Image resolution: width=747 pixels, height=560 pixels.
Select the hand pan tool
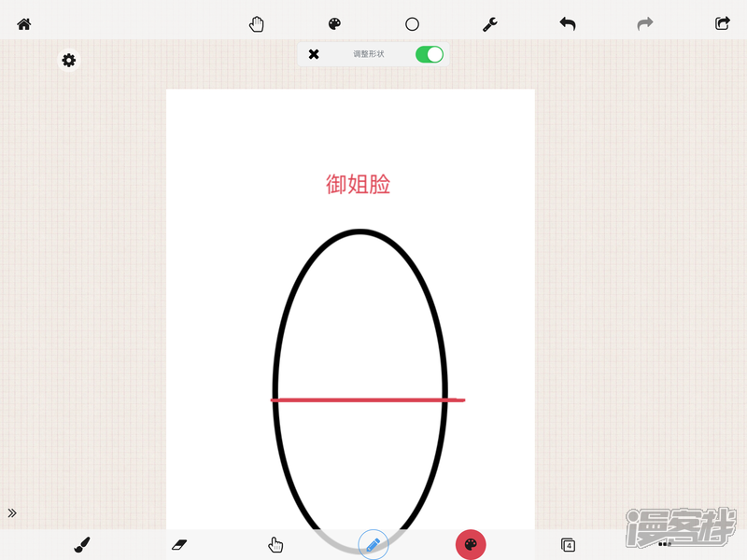(x=257, y=24)
